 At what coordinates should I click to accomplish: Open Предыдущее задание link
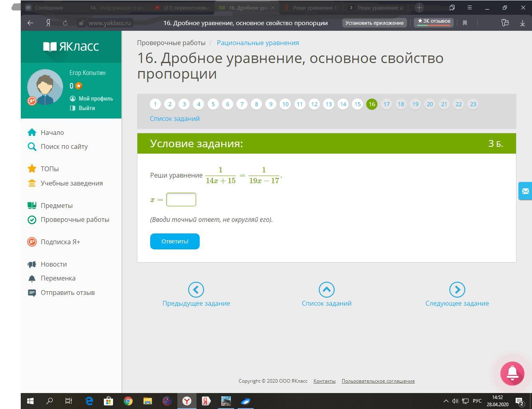coord(196,303)
